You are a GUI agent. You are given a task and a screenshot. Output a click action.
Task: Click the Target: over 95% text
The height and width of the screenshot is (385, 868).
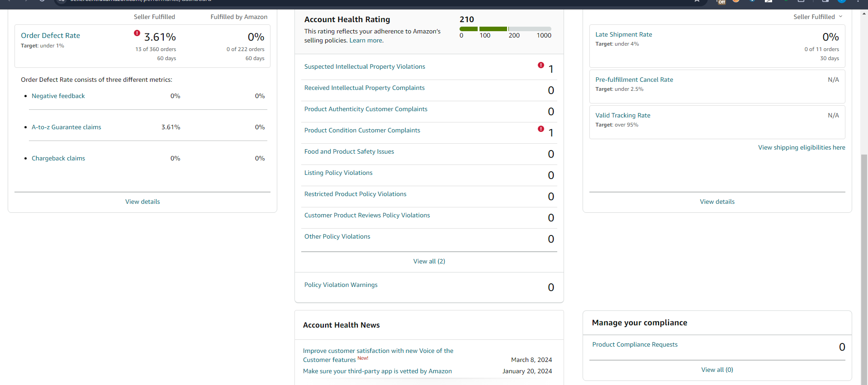617,125
